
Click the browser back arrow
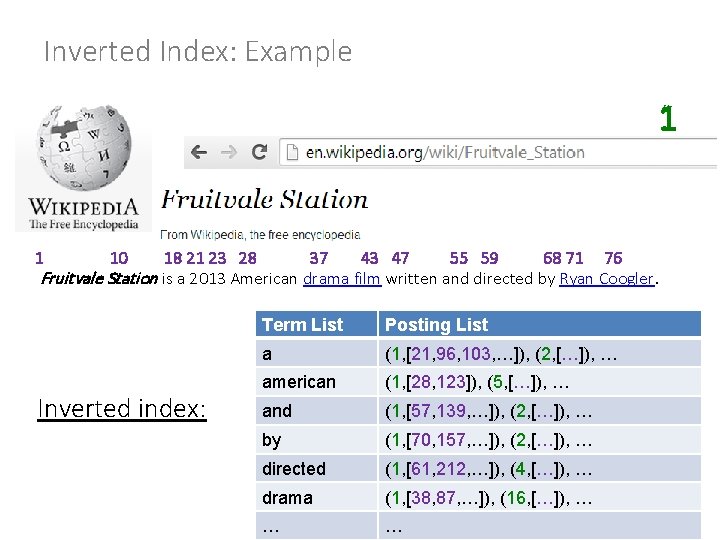click(x=199, y=153)
